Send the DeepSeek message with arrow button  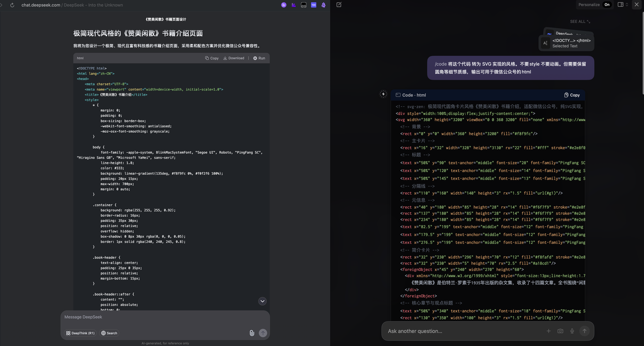(263, 333)
